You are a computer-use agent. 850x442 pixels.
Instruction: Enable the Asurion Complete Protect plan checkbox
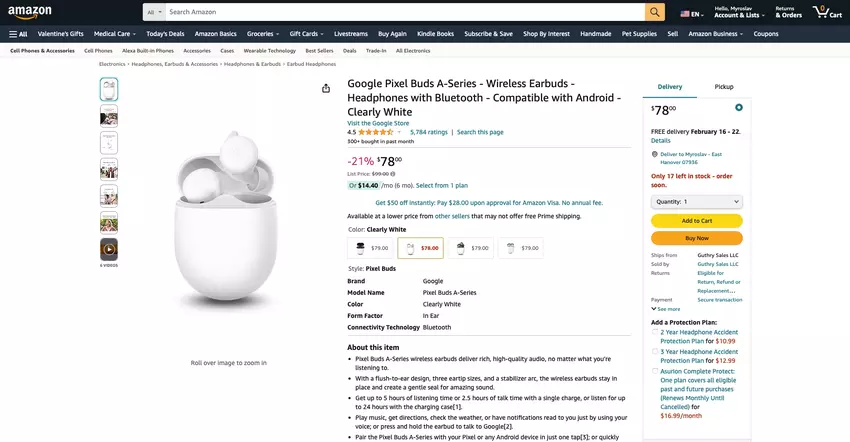(655, 371)
